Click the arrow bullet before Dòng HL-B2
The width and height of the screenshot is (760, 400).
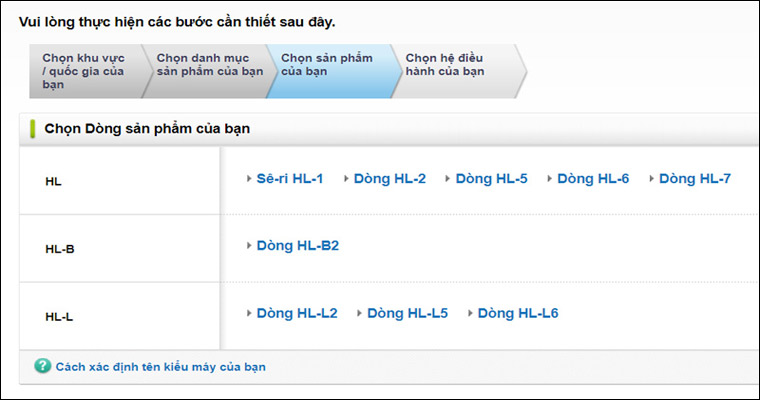(249, 245)
